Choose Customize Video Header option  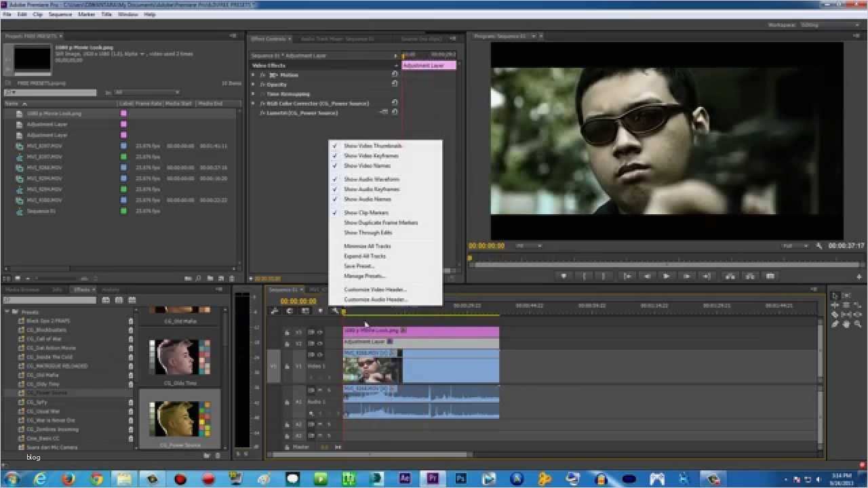pos(375,289)
